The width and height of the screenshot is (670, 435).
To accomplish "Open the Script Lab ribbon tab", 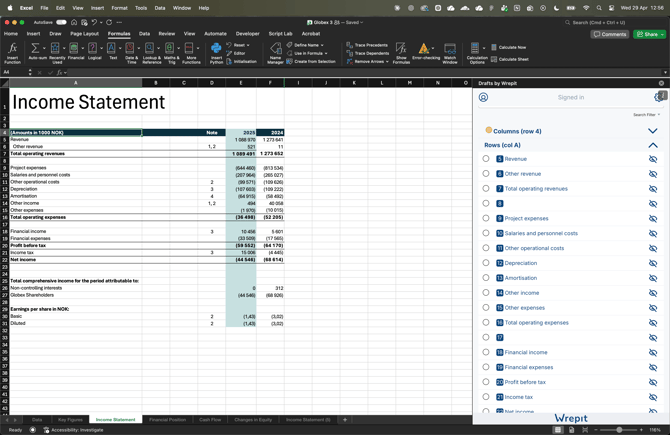I will click(x=280, y=34).
